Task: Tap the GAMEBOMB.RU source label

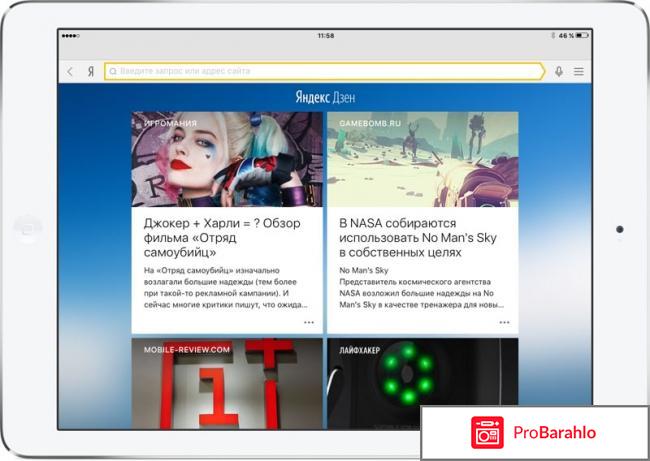Action: pos(370,124)
